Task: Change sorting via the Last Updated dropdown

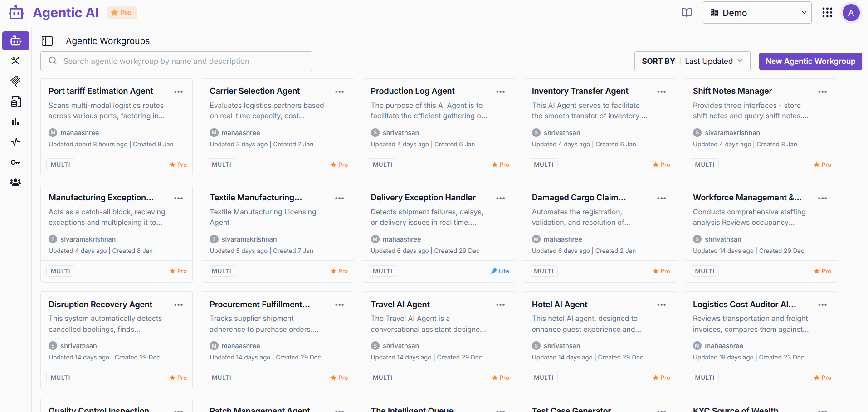Action: click(714, 61)
